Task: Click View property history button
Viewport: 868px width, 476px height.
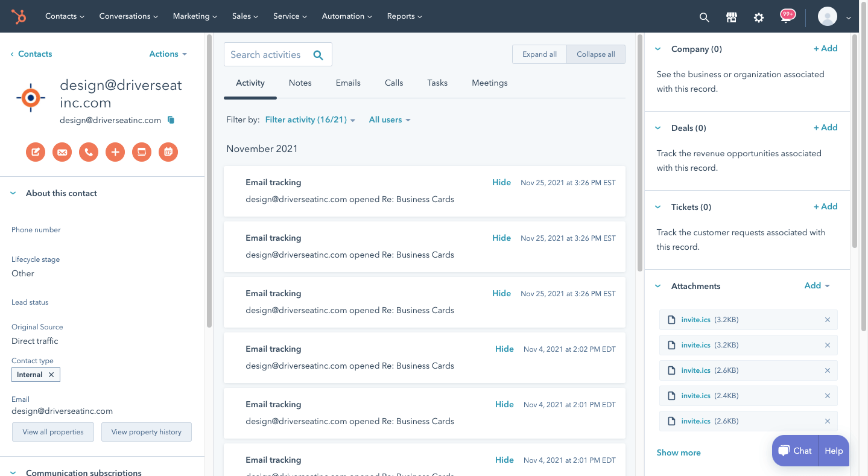Action: pyautogui.click(x=147, y=432)
